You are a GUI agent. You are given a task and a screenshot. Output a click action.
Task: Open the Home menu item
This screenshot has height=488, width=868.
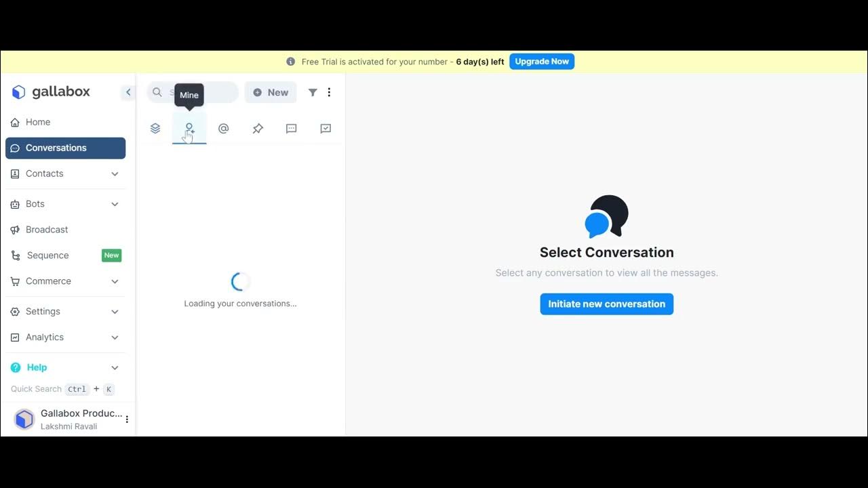pyautogui.click(x=38, y=122)
